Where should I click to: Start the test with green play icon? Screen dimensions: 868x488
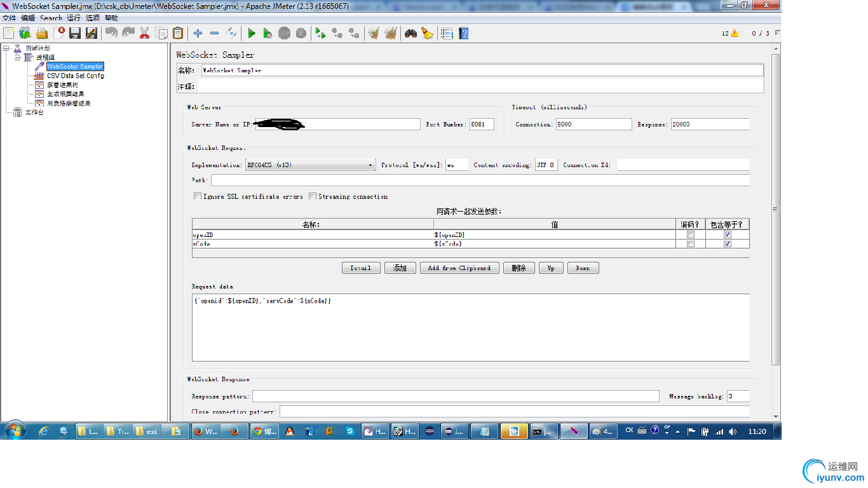click(252, 33)
